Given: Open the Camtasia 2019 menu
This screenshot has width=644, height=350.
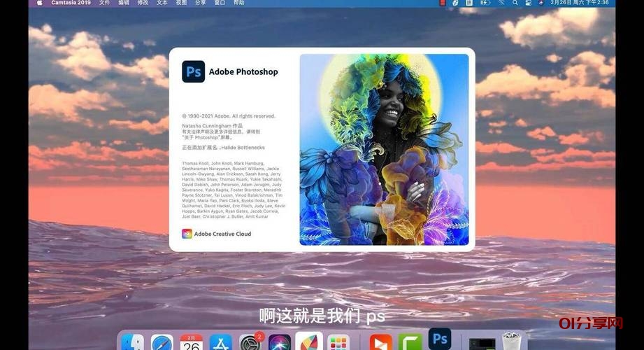Looking at the screenshot, I should pyautogui.click(x=71, y=3).
